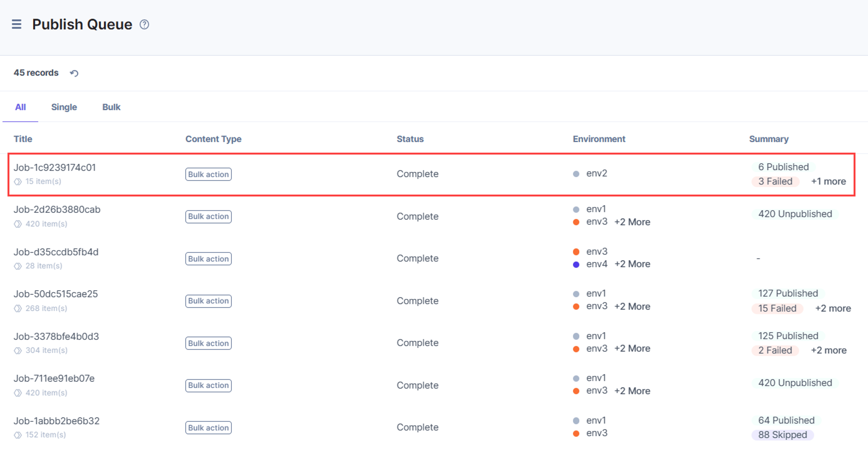Click Bulk action tag for Job-d35ccdb5fb4d
The height and width of the screenshot is (458, 868).
pyautogui.click(x=208, y=259)
